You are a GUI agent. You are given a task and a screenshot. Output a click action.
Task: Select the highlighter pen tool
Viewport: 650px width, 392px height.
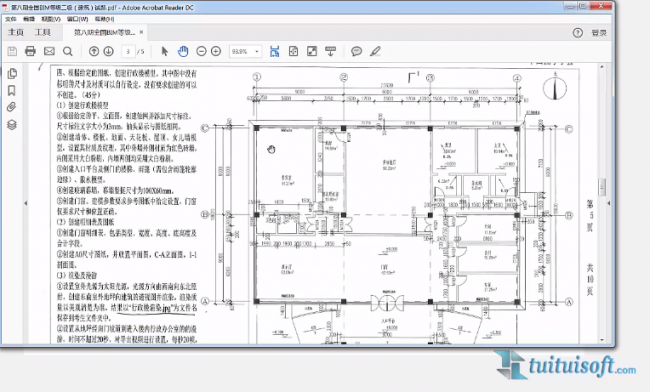(x=375, y=51)
